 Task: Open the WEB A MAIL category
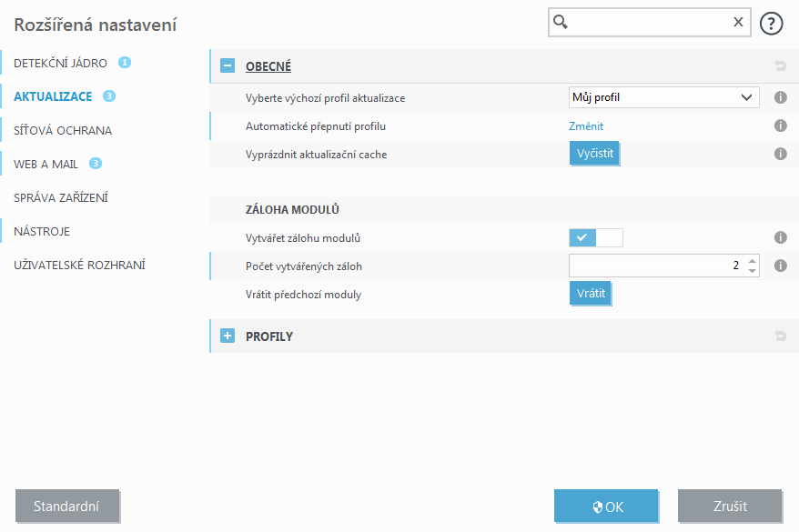point(46,165)
